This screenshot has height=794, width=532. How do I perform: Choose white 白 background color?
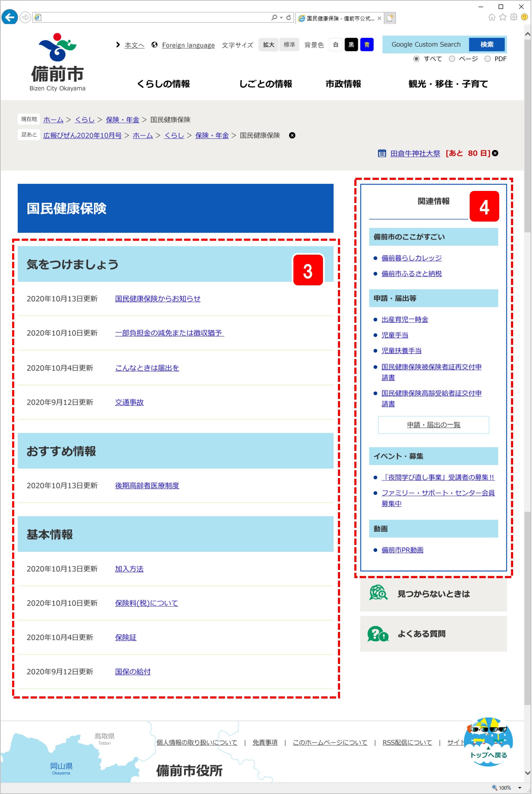click(x=335, y=45)
